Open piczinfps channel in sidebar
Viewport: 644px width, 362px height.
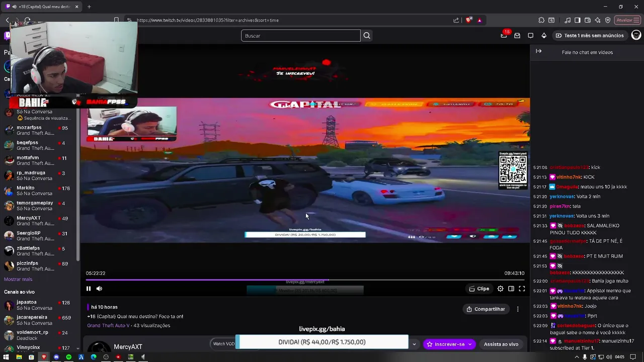[x=40, y=266]
